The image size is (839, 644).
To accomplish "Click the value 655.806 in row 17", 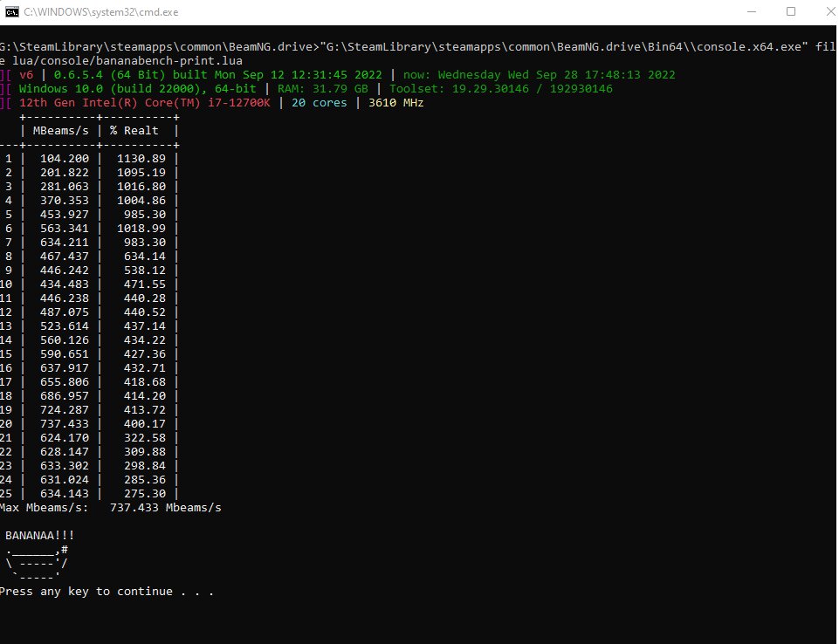I will point(65,381).
